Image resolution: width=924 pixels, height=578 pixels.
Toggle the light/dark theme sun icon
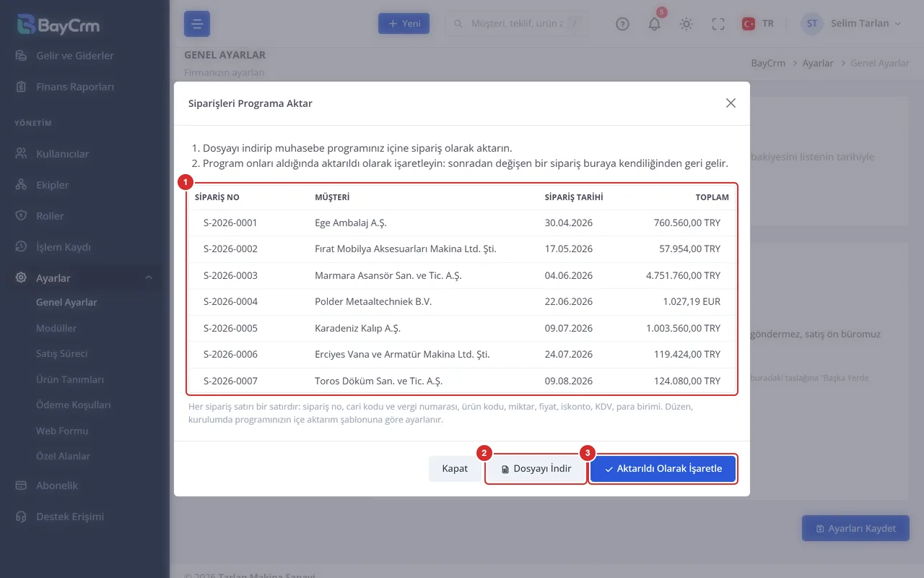(686, 24)
